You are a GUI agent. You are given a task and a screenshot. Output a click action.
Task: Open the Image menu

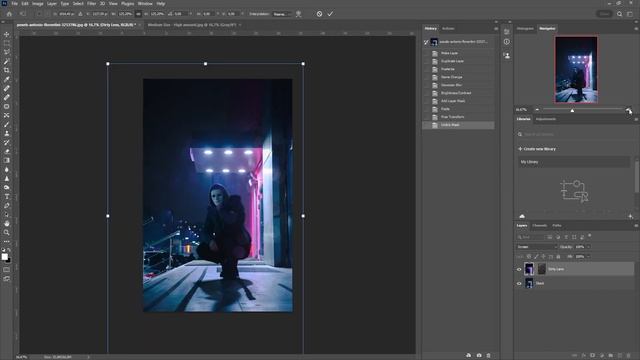[x=38, y=3]
